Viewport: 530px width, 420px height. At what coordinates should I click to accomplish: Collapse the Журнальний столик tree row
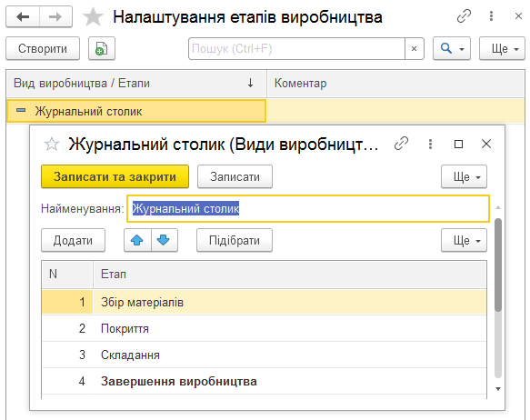pos(21,111)
